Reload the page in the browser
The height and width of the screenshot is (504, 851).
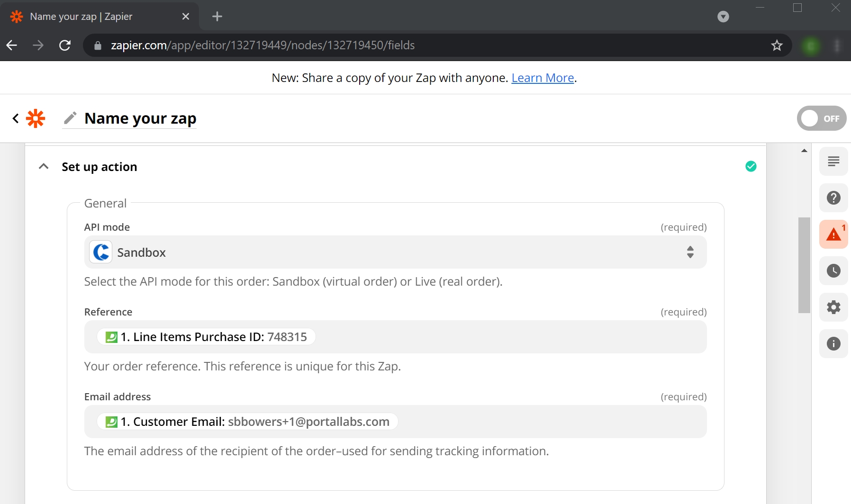65,45
